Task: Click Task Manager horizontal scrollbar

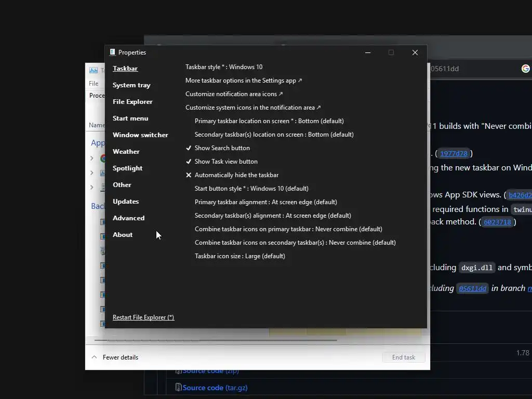Action: tap(216, 340)
